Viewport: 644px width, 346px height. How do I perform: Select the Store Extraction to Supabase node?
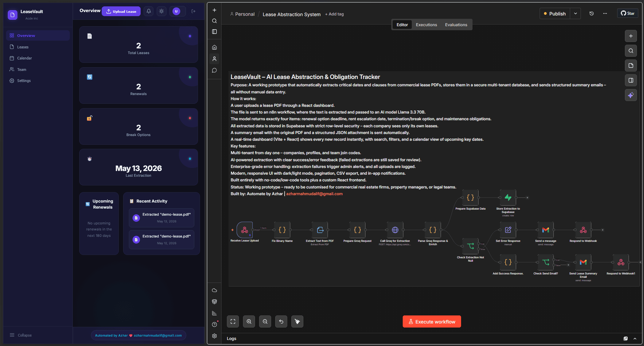pos(508,198)
